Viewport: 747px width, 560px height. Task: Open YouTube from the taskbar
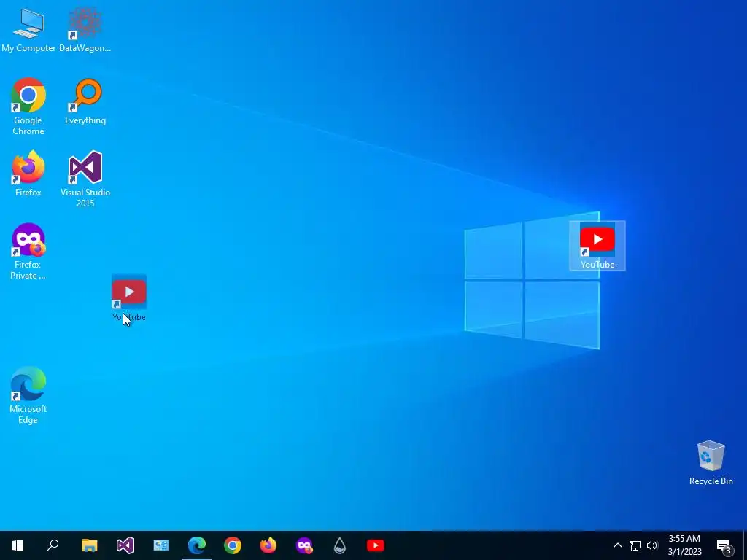[376, 545]
